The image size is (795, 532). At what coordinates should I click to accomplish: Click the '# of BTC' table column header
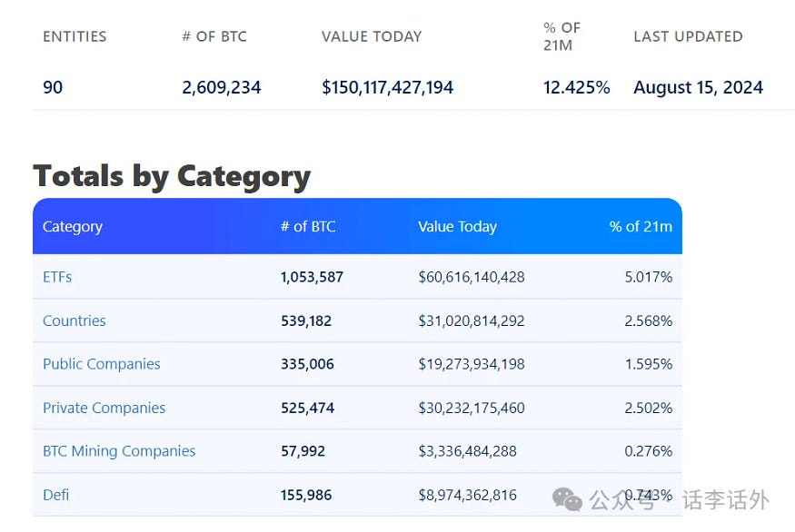click(x=308, y=226)
